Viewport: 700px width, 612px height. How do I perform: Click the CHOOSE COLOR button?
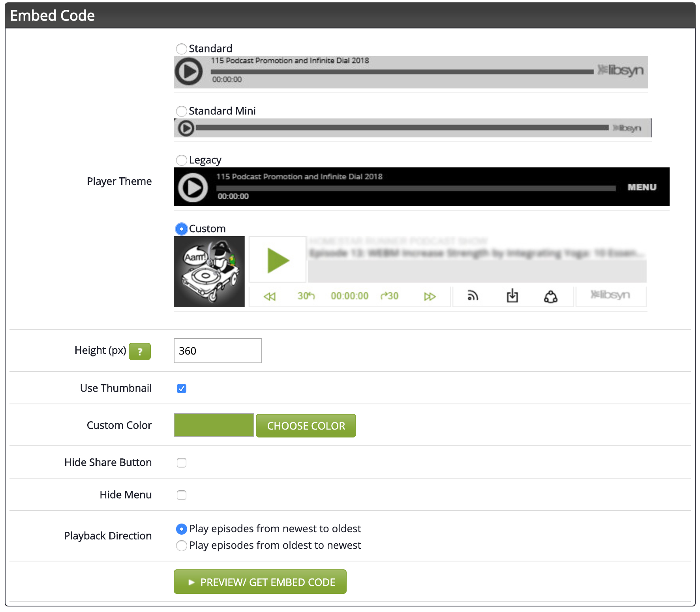click(x=306, y=426)
